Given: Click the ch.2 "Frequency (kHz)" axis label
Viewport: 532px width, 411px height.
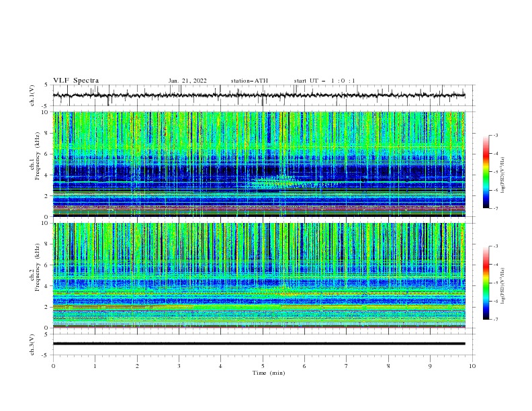Looking at the screenshot, I should pyautogui.click(x=38, y=267).
